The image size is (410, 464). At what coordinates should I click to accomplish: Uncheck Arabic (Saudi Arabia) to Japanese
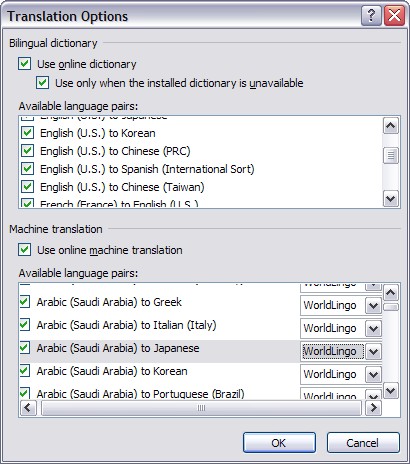[x=25, y=348]
